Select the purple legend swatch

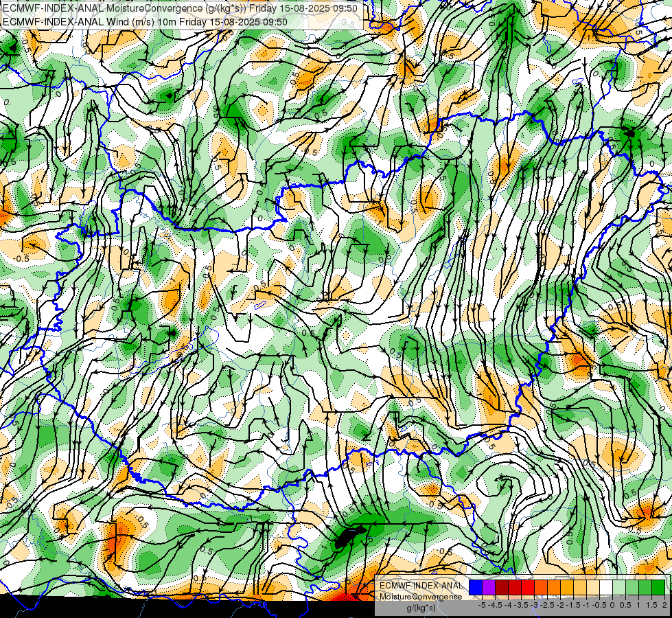click(x=489, y=587)
